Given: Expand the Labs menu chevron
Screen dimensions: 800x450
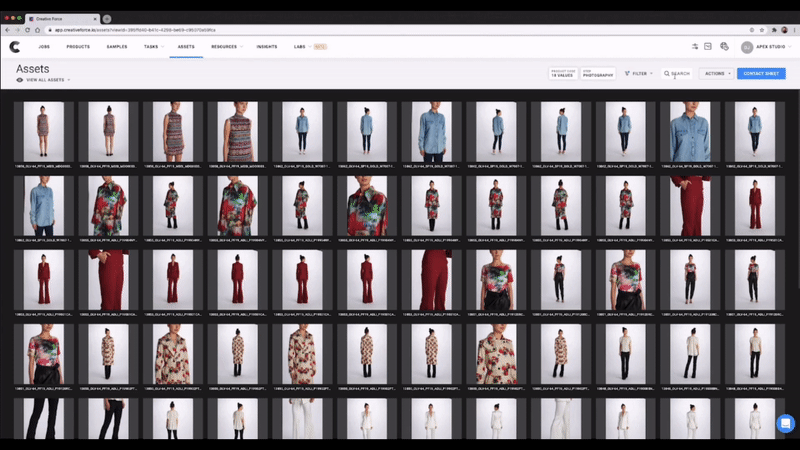Looking at the screenshot, I should click(x=310, y=47).
